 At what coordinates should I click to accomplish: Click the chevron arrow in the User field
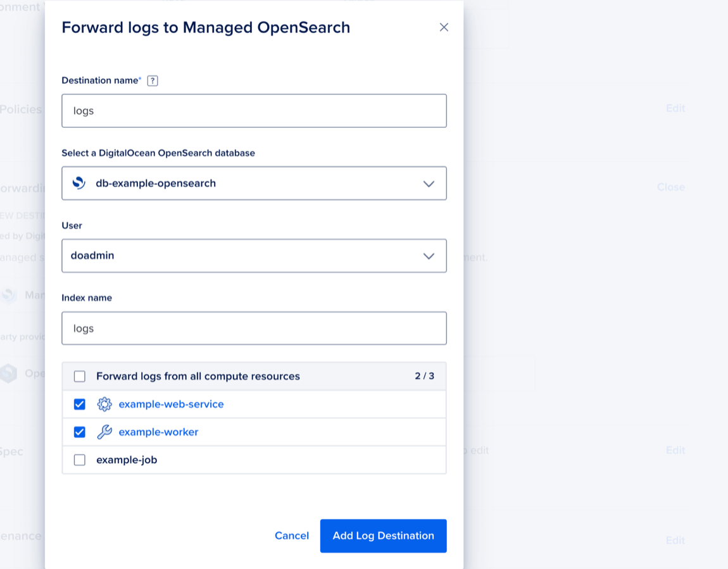[x=429, y=256]
